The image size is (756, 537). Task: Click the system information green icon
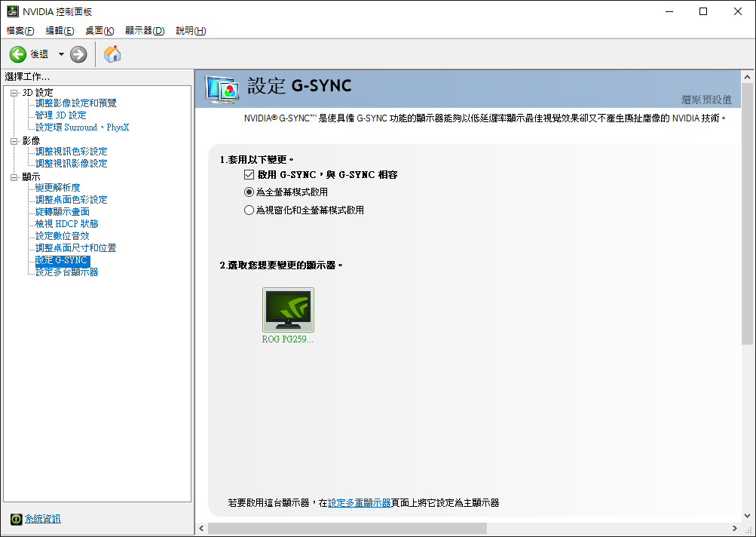[x=17, y=519]
